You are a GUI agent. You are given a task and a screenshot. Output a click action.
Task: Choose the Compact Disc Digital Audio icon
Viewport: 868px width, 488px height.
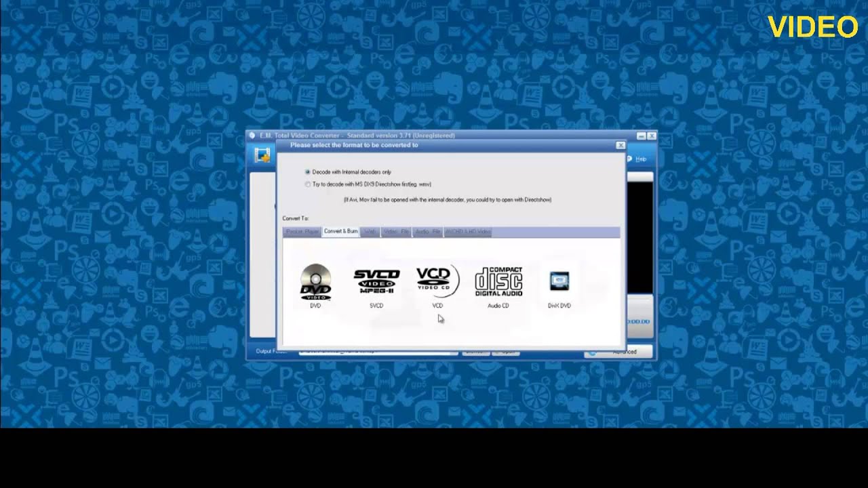[x=498, y=281]
